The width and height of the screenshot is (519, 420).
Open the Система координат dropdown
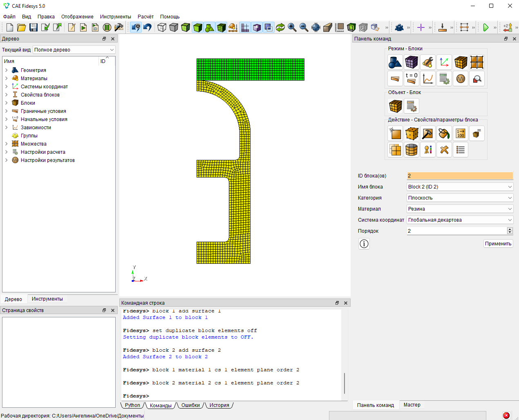[460, 220]
